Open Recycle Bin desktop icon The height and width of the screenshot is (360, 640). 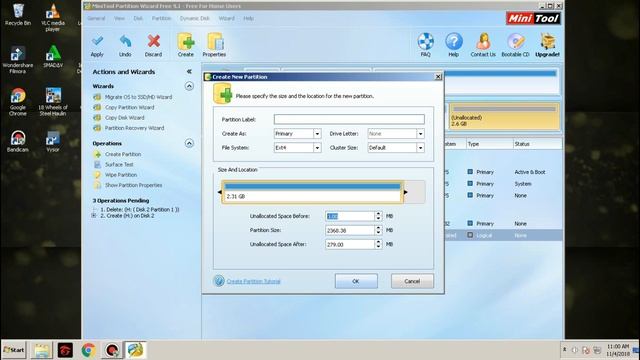tap(18, 15)
